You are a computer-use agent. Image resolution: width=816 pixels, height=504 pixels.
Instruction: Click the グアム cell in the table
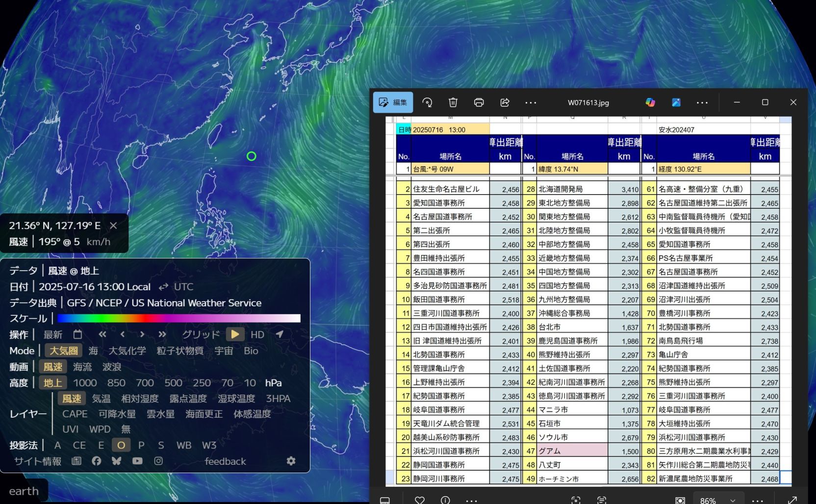coord(572,451)
